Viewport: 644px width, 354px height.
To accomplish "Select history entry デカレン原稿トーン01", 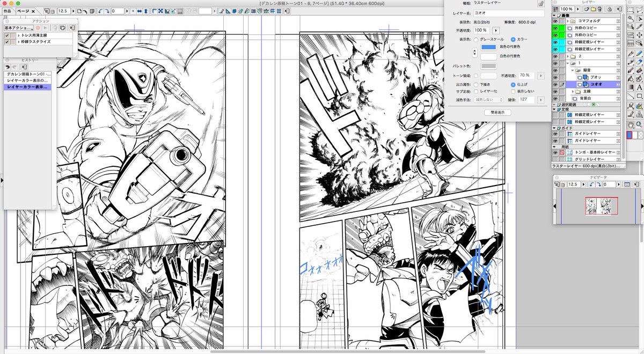I will 28,74.
